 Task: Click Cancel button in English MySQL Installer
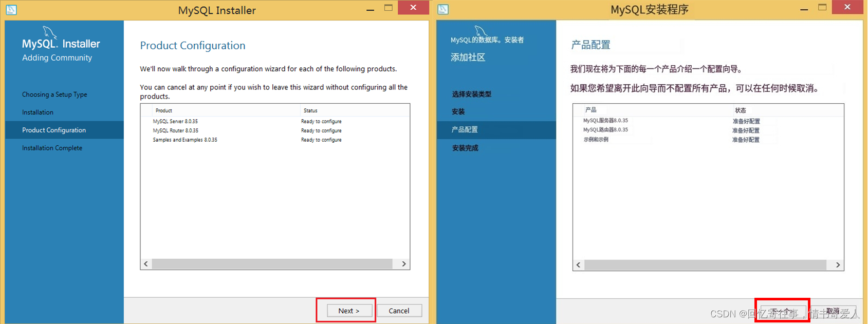click(399, 311)
